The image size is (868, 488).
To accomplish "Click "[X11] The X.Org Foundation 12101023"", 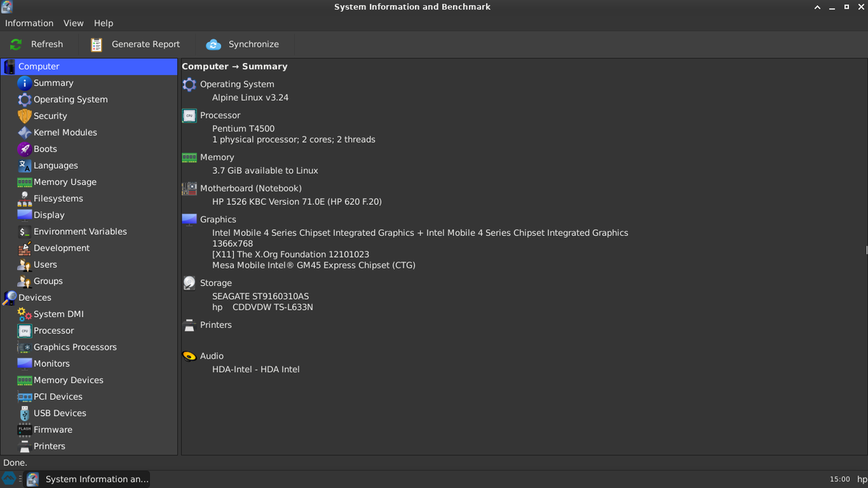I will coord(291,255).
